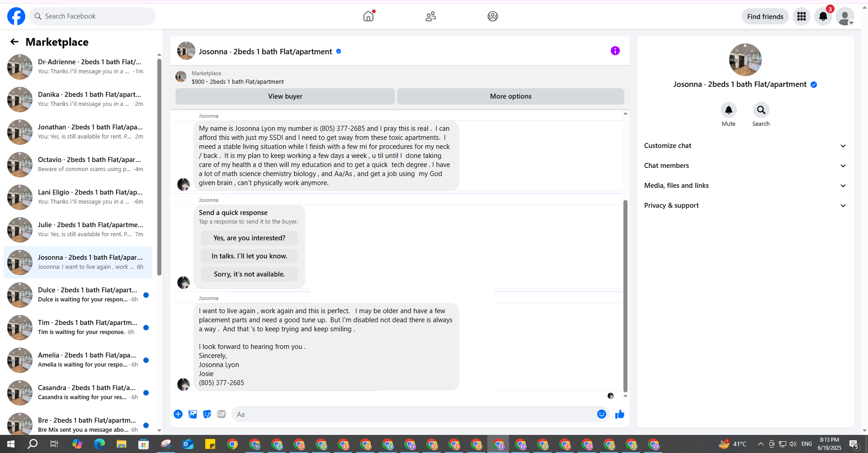Image resolution: width=868 pixels, height=453 pixels.
Task: Open Task View on the taskbar
Action: 54,444
